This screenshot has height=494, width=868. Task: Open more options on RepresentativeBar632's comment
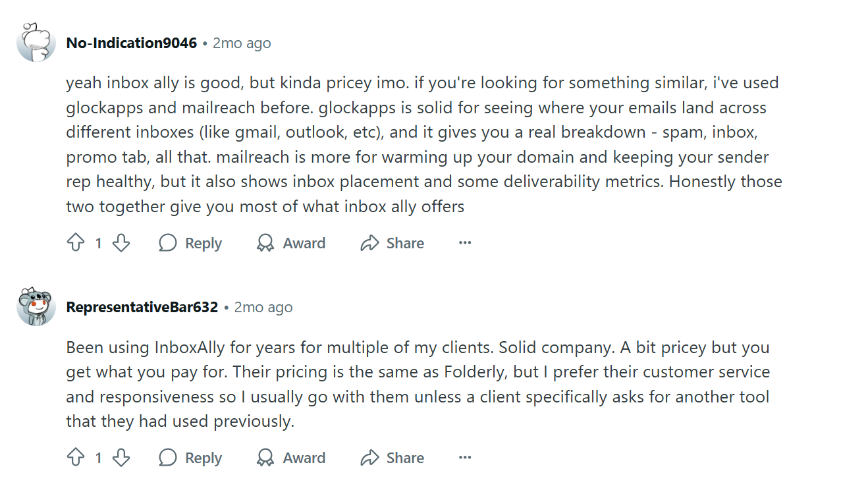tap(465, 458)
